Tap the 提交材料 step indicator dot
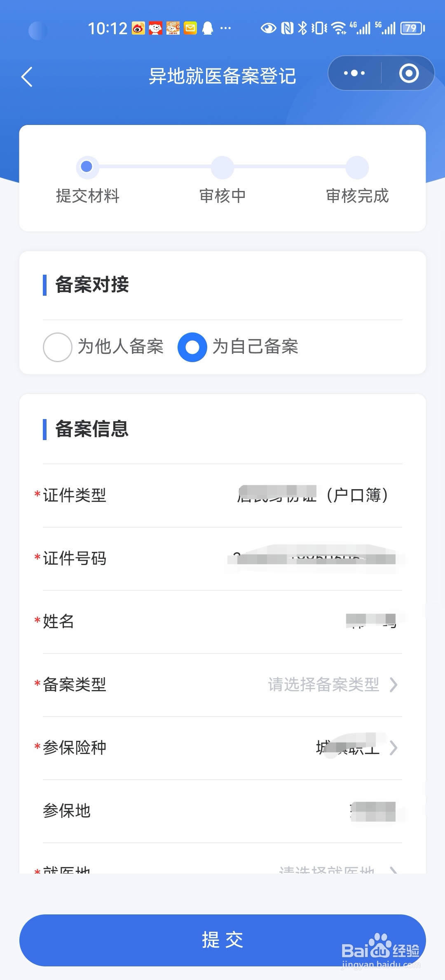This screenshot has height=980, width=445. (87, 167)
